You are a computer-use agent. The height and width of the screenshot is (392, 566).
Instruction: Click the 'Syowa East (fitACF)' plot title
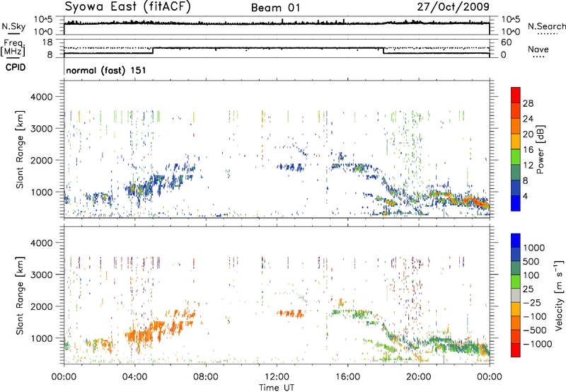127,6
